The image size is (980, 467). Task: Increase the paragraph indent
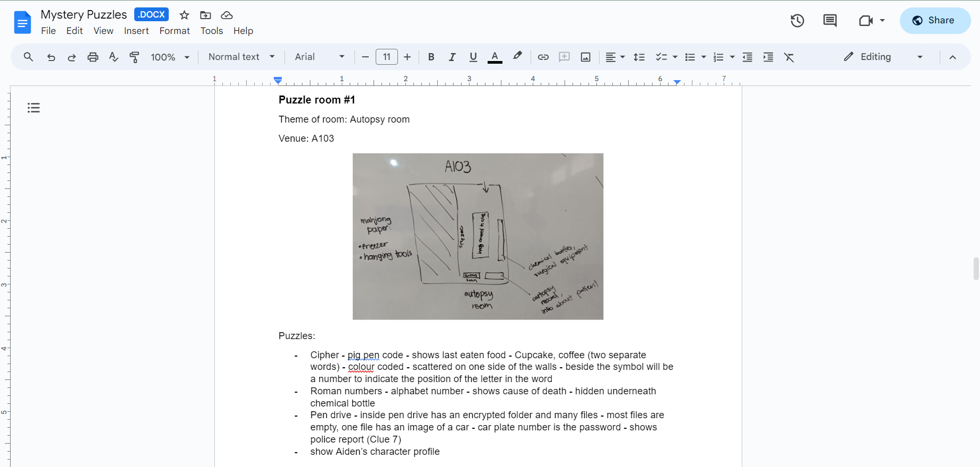(x=768, y=57)
